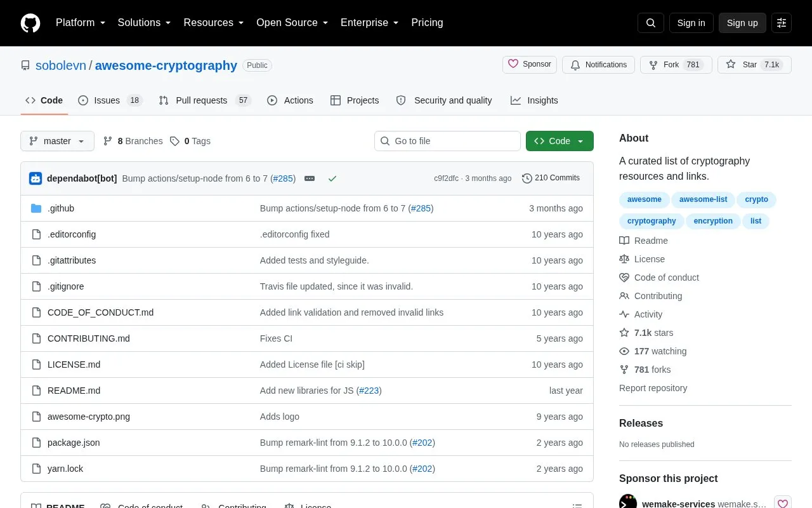Expand the Platform menu

[x=81, y=23]
